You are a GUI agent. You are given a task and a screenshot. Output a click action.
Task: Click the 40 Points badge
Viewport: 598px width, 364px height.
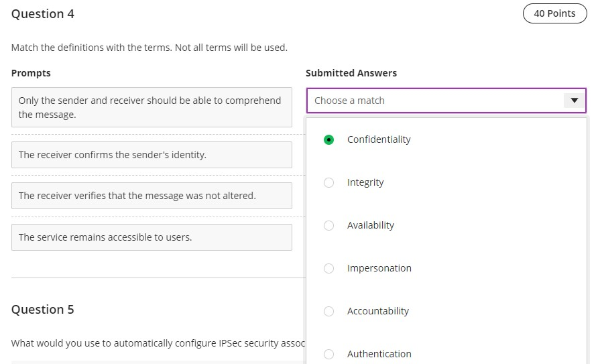(x=554, y=13)
